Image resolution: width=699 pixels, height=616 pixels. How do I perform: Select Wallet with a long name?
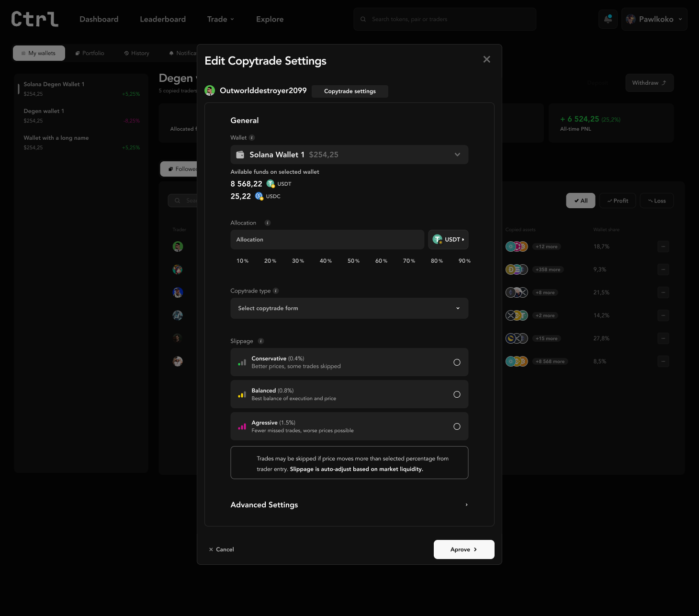(81, 142)
